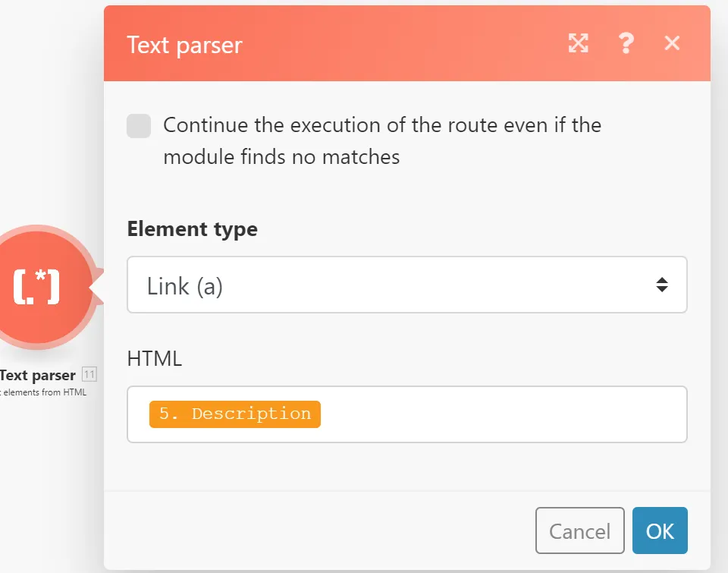Expand the Text parser dialog to fullscreen
This screenshot has height=573, width=728.
point(578,43)
